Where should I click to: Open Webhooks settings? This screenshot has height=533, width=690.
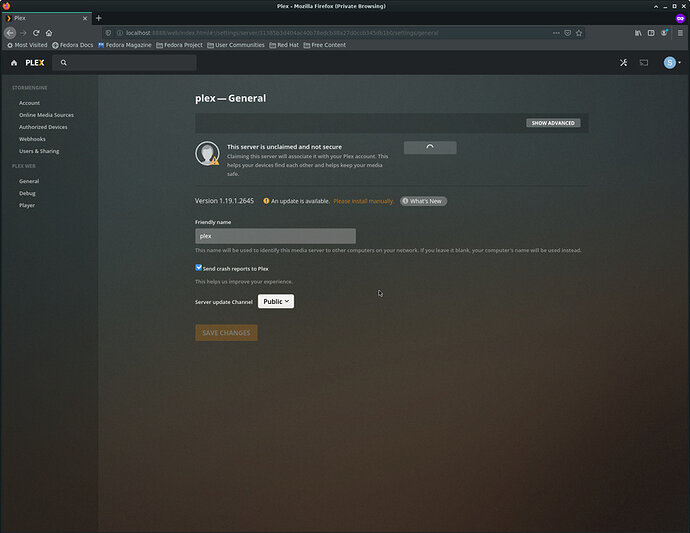click(32, 139)
